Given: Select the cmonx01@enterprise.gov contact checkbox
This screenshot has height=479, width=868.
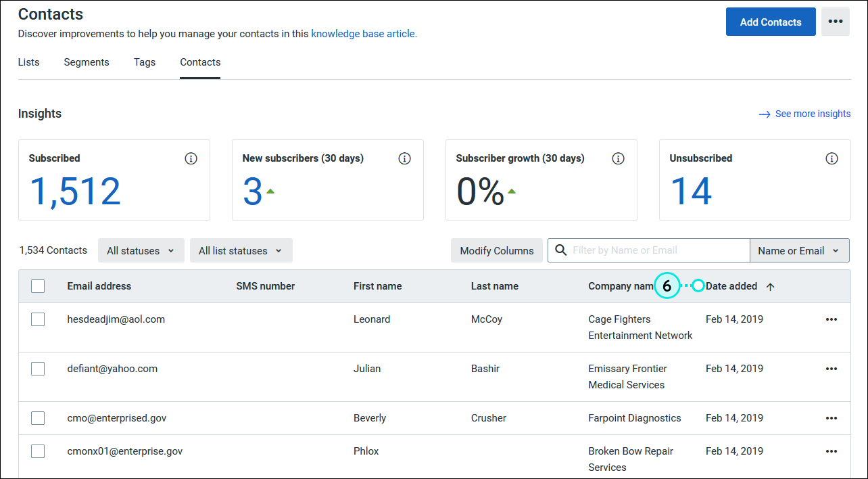Looking at the screenshot, I should (x=38, y=451).
